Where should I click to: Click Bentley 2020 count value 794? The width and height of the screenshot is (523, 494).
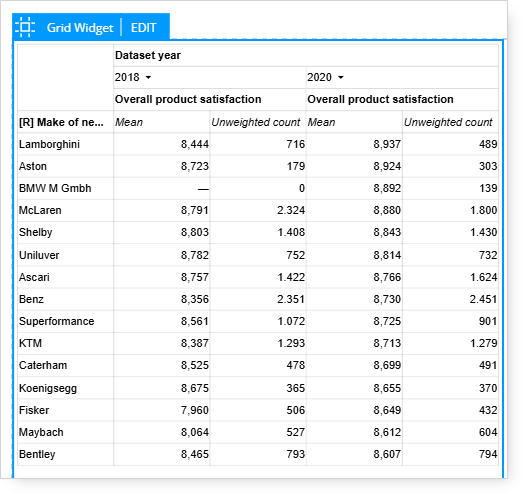point(488,454)
